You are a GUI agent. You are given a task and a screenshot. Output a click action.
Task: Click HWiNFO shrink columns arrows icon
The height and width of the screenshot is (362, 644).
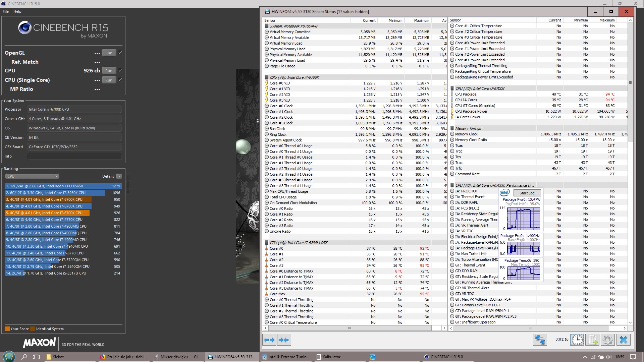pos(284,340)
